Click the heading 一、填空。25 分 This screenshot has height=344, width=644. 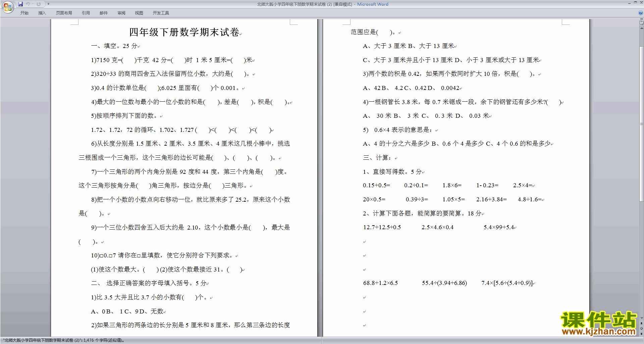[x=114, y=46]
